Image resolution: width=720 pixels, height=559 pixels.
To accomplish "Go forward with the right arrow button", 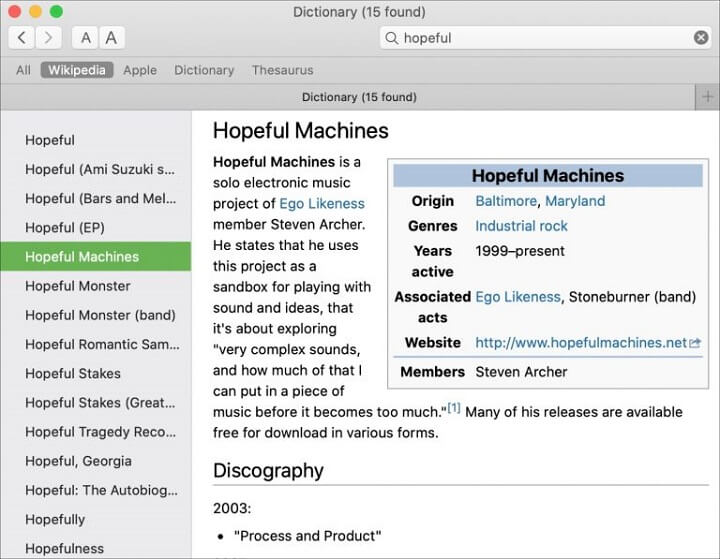I will [x=48, y=38].
